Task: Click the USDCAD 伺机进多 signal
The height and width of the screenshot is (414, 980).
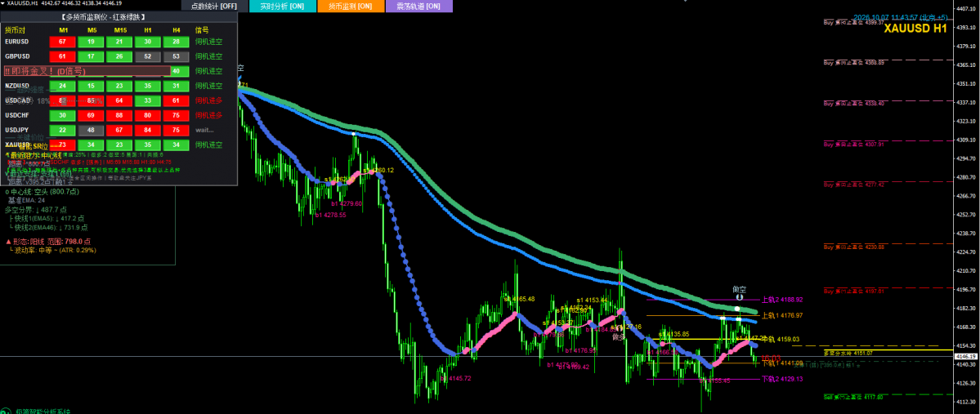Action: (208, 100)
